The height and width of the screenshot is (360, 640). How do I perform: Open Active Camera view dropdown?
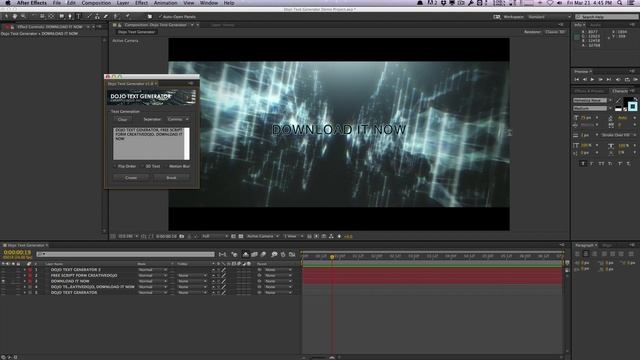(262, 236)
